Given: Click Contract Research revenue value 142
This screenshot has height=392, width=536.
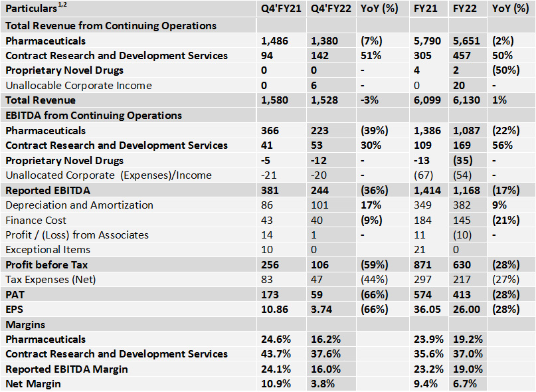Looking at the screenshot, I should [x=319, y=56].
